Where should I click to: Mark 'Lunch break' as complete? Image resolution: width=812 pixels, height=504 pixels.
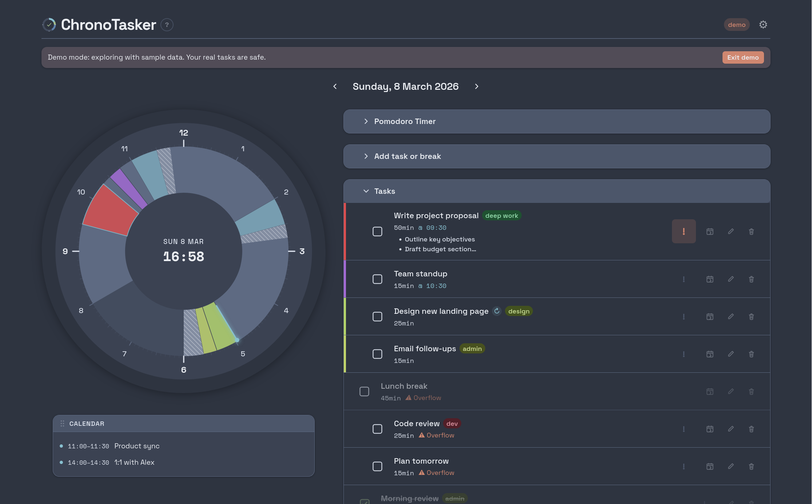(x=364, y=391)
